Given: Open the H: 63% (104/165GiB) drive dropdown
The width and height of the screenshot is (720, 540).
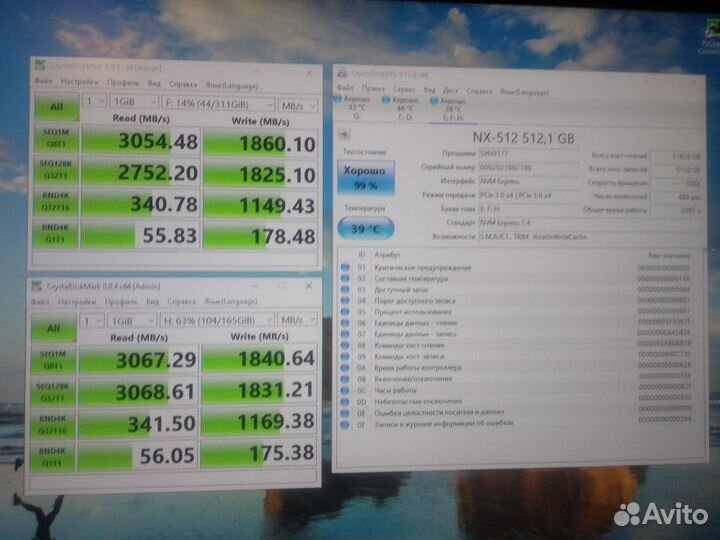Looking at the screenshot, I should pyautogui.click(x=217, y=320).
